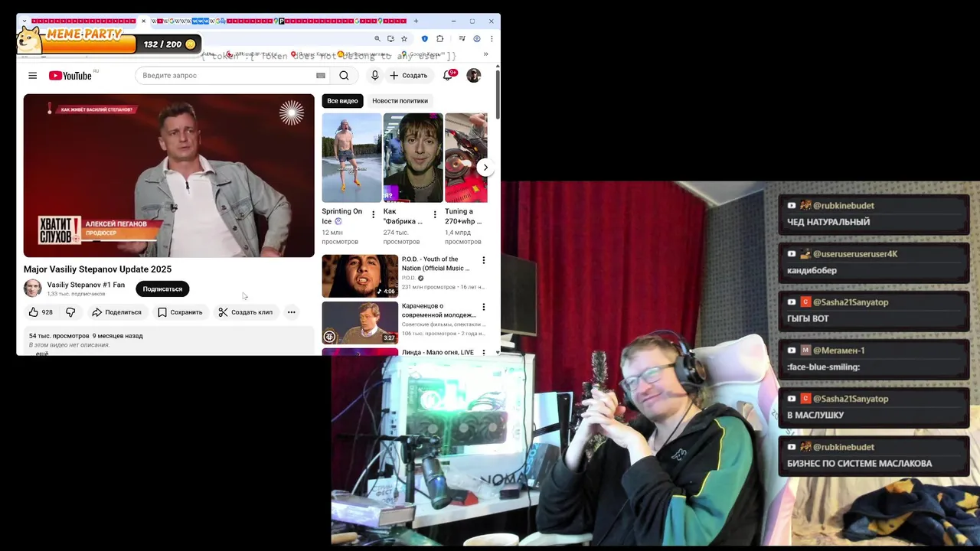Click the Создать button in header
This screenshot has height=551, width=980.
pos(408,75)
